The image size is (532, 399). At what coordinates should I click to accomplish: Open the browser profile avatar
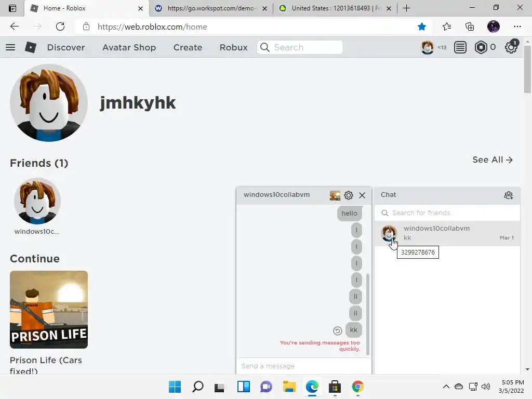pyautogui.click(x=494, y=27)
